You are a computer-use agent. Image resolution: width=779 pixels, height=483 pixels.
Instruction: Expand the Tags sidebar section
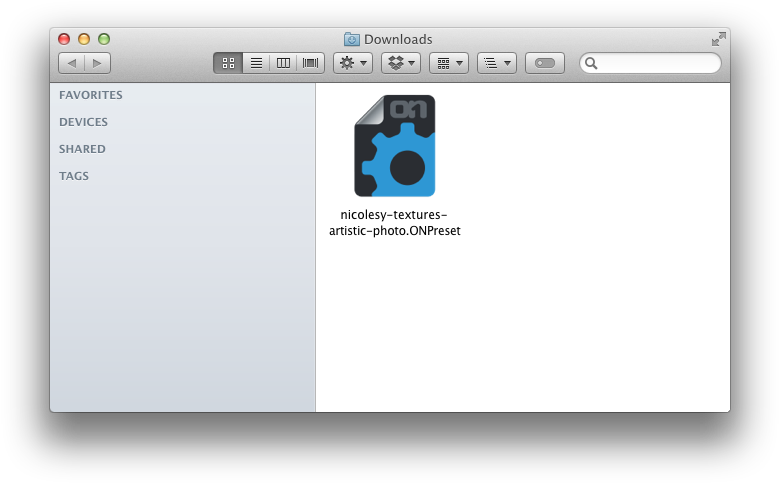[x=74, y=176]
